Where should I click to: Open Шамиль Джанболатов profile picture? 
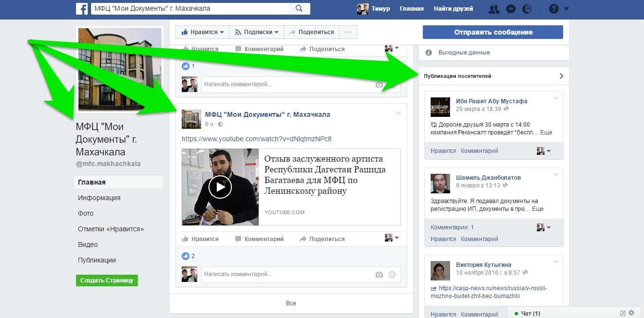[440, 183]
